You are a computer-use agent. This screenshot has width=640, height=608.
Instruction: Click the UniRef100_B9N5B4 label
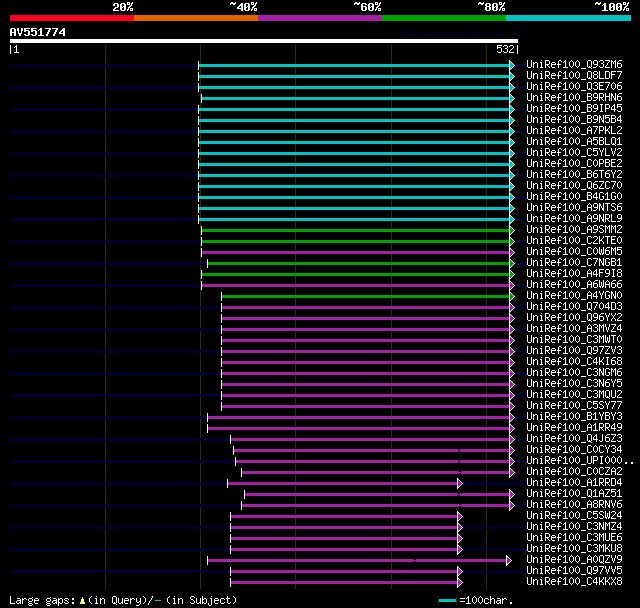[x=574, y=120]
